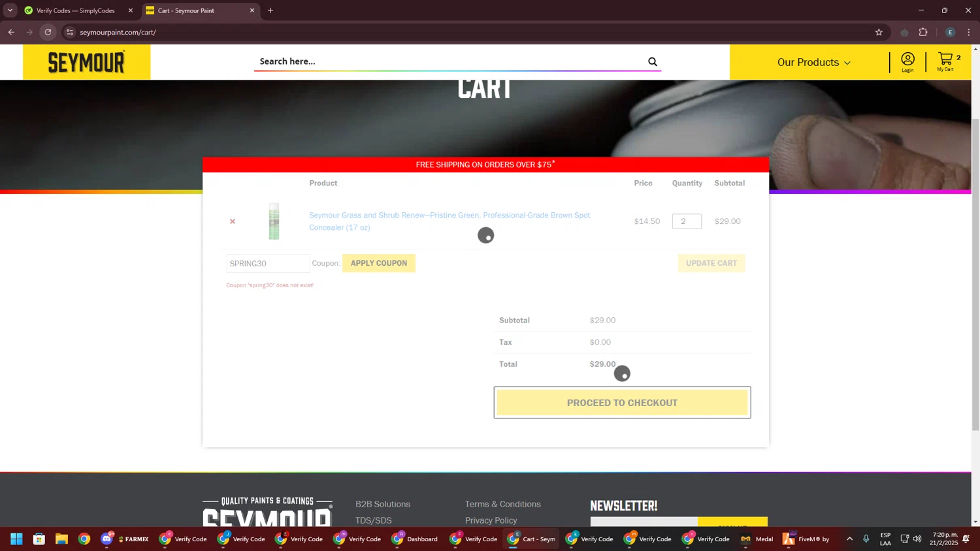980x551 pixels.
Task: Open the Terms & Conditions link
Action: pyautogui.click(x=503, y=504)
